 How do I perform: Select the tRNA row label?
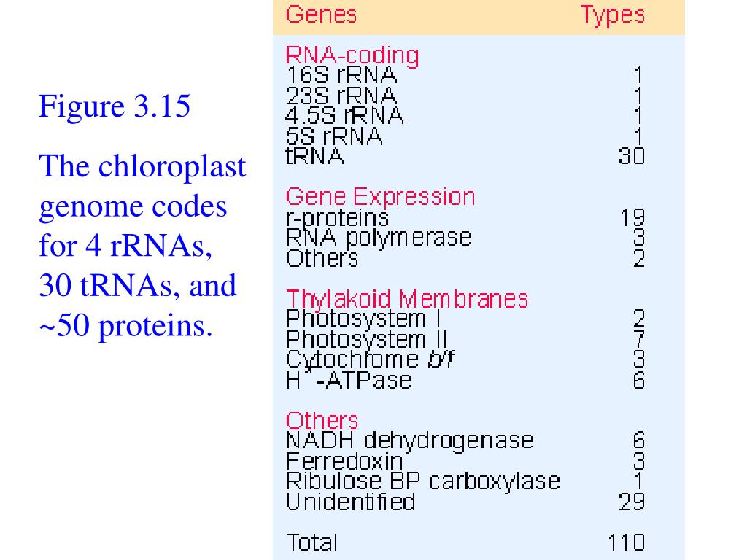click(x=314, y=156)
